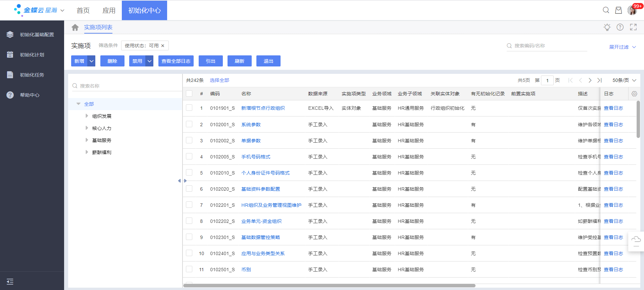The width and height of the screenshot is (644, 290).
Task: Open the 禁用 button dropdown arrow
Action: tap(149, 61)
